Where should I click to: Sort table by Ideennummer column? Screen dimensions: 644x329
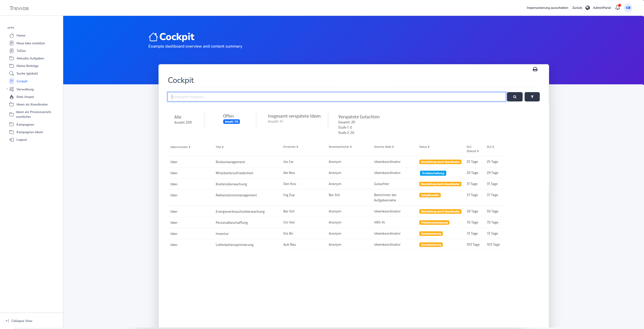[180, 147]
